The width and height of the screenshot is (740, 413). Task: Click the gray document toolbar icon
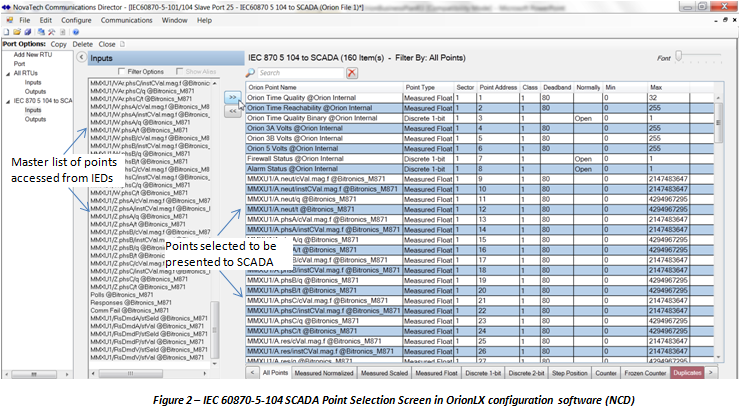[x=62, y=32]
